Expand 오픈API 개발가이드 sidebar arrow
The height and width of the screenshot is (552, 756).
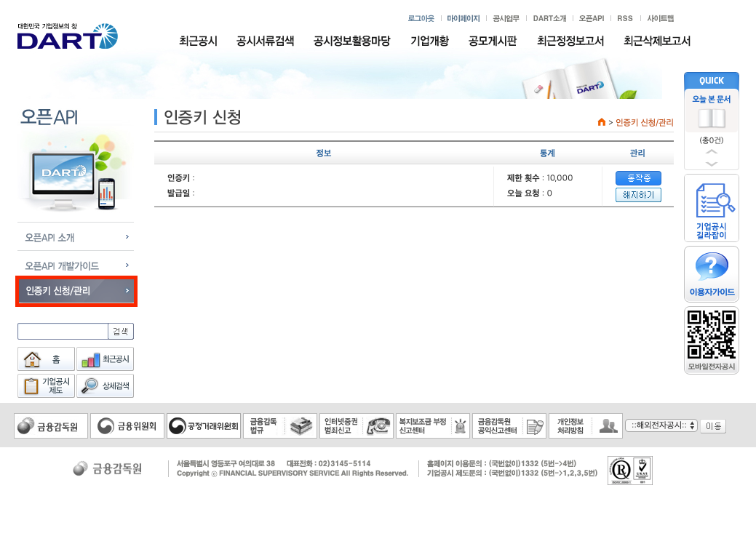tap(126, 265)
